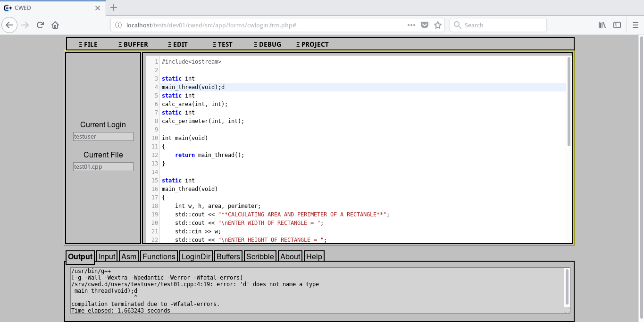Open the Scribble tab
Image resolution: width=644 pixels, height=322 pixels.
tap(260, 256)
